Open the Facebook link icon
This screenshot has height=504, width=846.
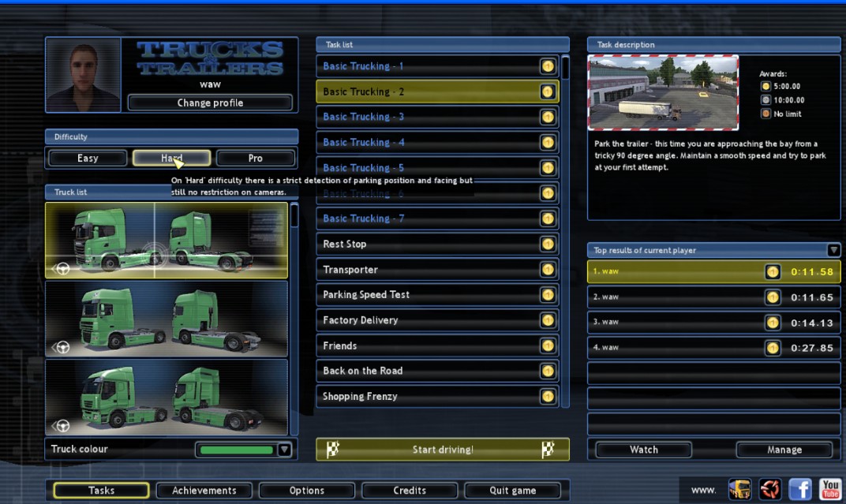click(800, 490)
